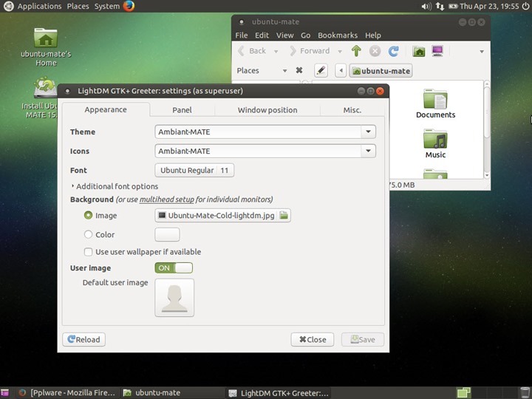
Task: Click the Stop loading icon in file manager
Action: pos(375,51)
